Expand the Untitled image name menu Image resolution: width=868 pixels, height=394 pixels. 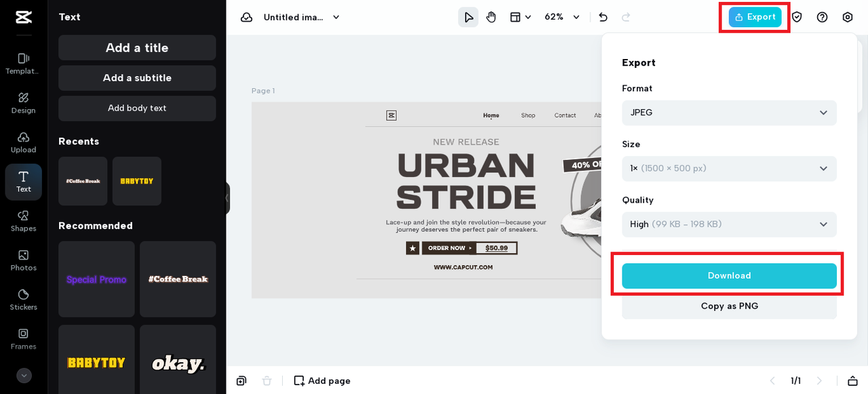[302, 17]
